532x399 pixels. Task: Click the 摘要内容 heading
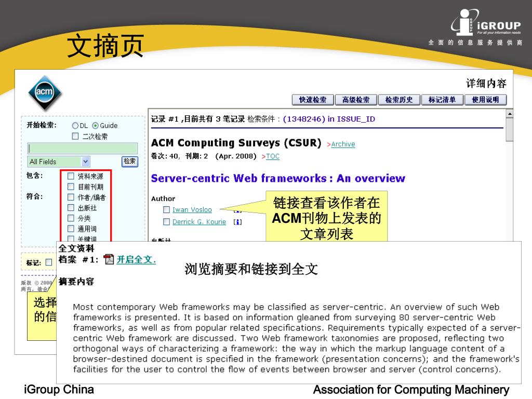click(x=76, y=282)
